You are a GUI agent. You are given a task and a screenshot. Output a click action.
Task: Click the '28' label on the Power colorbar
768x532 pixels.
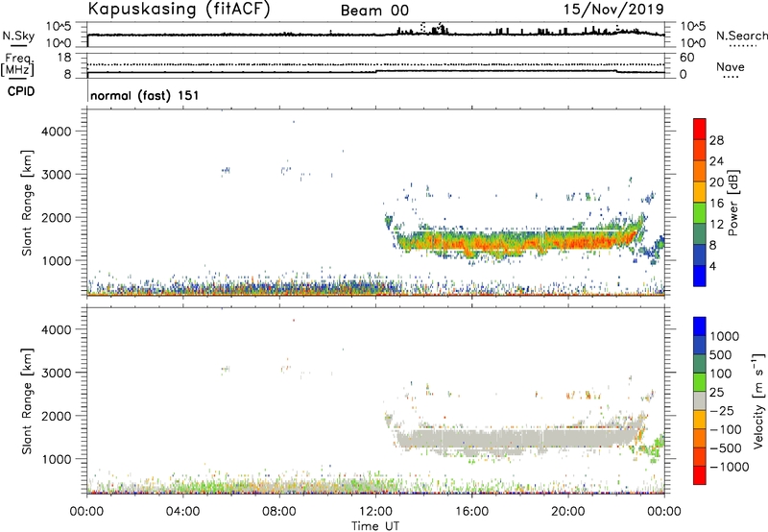click(716, 140)
